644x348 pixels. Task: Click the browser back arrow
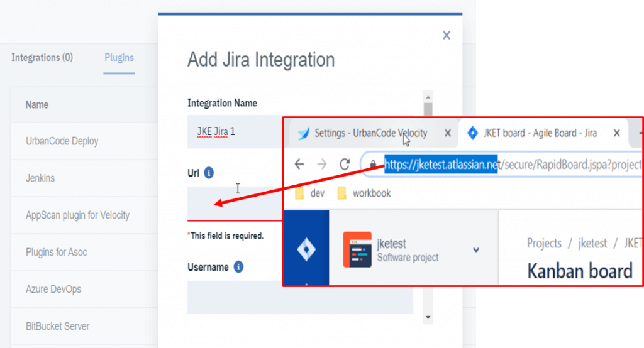click(x=299, y=165)
